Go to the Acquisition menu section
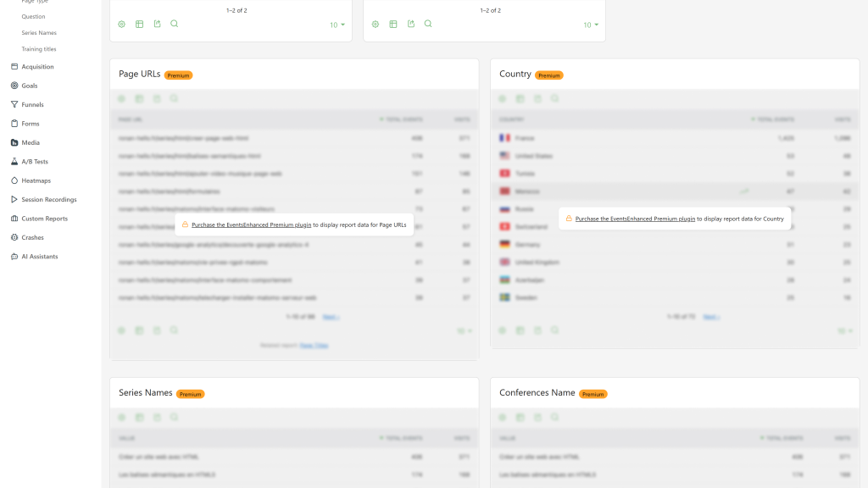Screen dimensions: 868x488 (37, 66)
